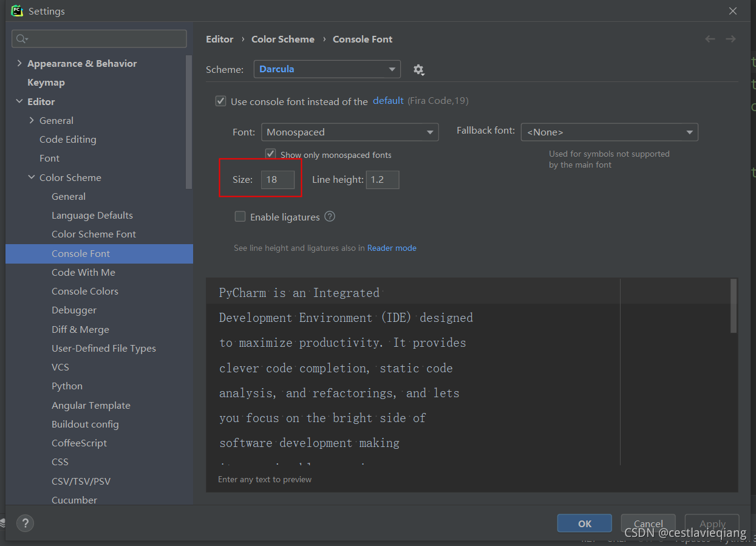The width and height of the screenshot is (756, 546).
Task: Expand the General node under Editor
Action: coord(32,120)
